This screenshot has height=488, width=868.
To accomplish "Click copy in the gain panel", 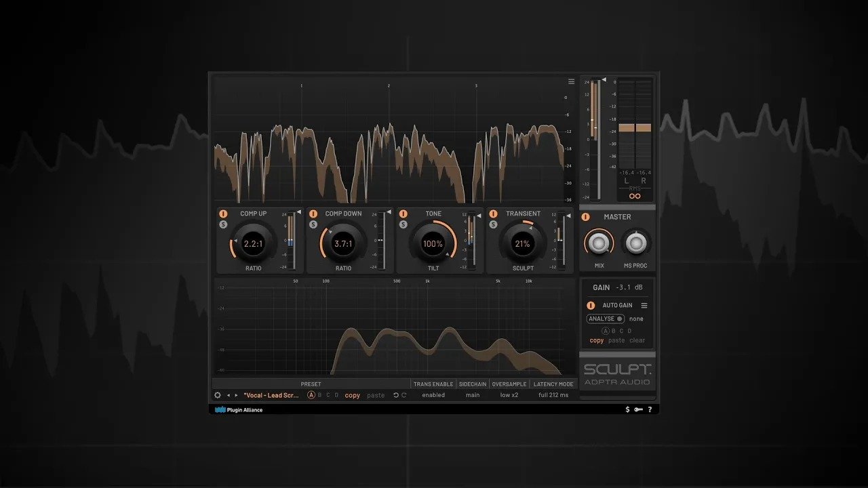I will click(x=597, y=341).
